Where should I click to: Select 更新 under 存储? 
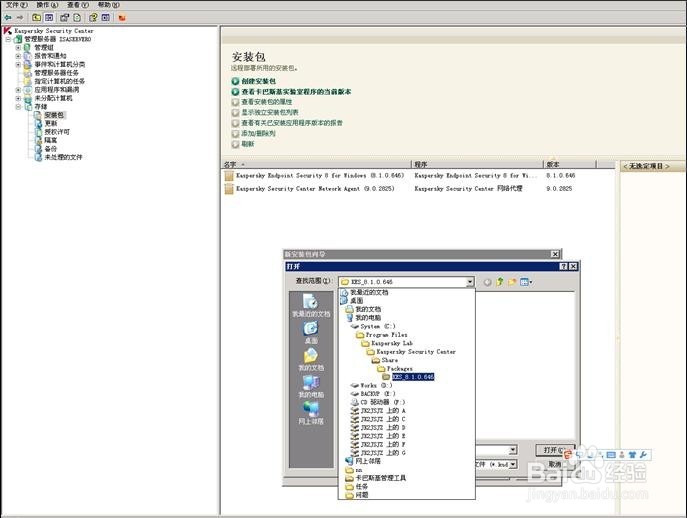pyautogui.click(x=51, y=124)
